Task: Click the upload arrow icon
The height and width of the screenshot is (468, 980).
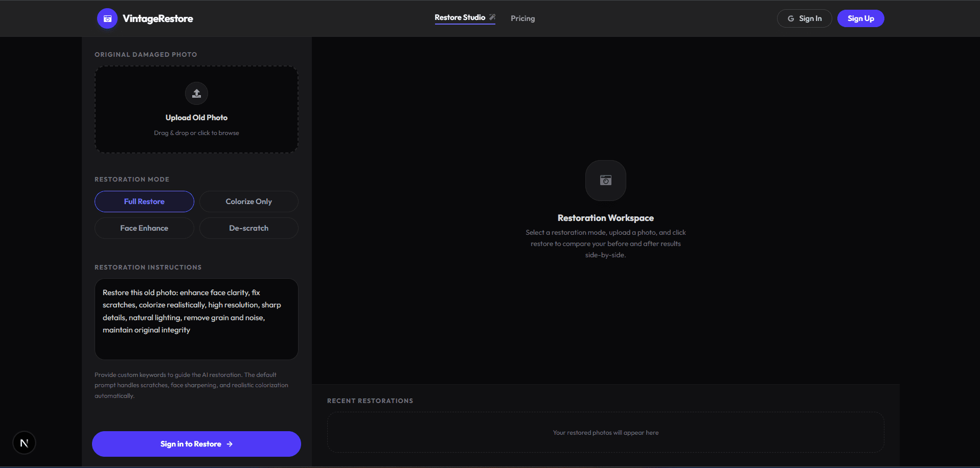Action: click(x=196, y=94)
